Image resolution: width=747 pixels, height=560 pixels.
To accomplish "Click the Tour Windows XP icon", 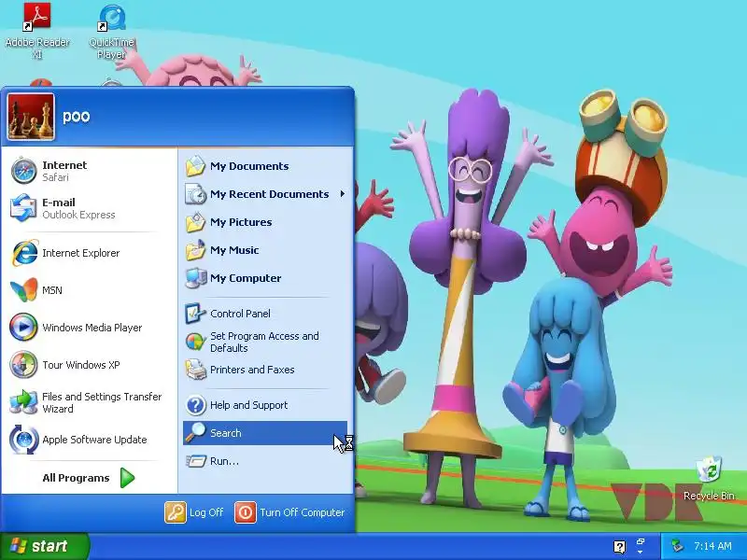I will point(24,365).
